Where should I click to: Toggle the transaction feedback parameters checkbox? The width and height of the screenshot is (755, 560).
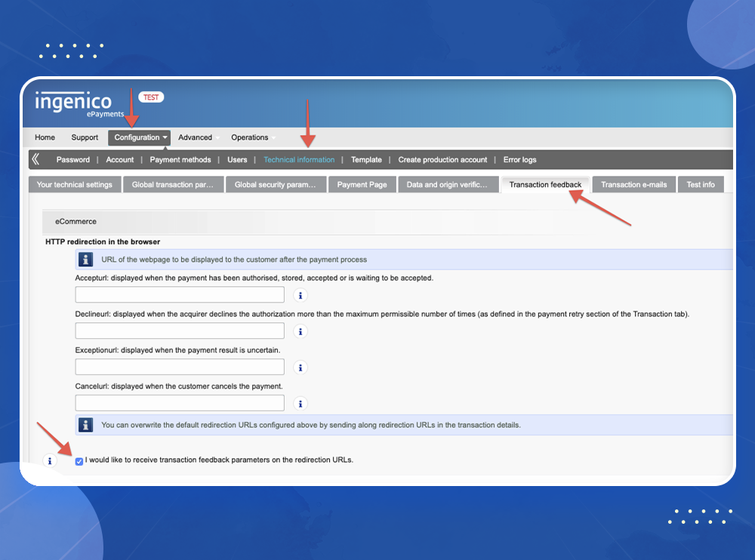click(x=79, y=461)
